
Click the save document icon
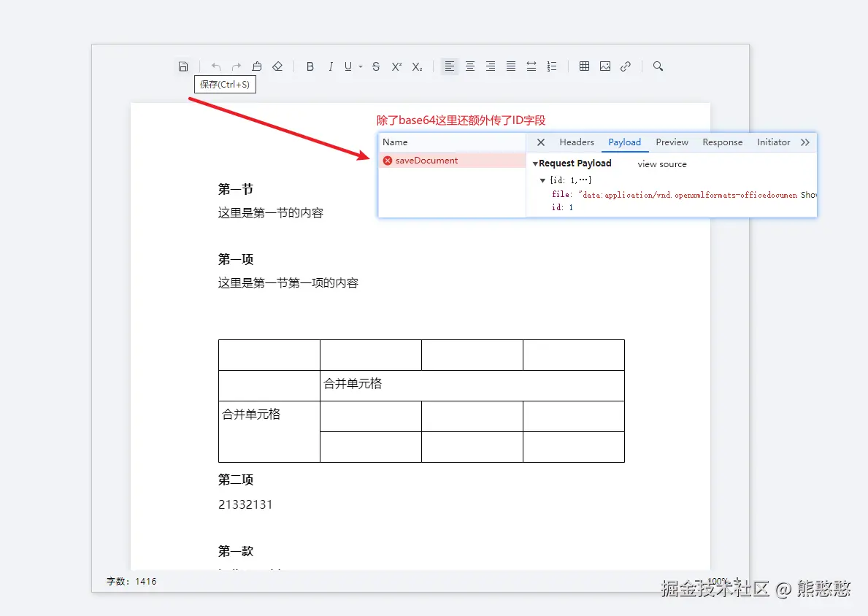183,66
